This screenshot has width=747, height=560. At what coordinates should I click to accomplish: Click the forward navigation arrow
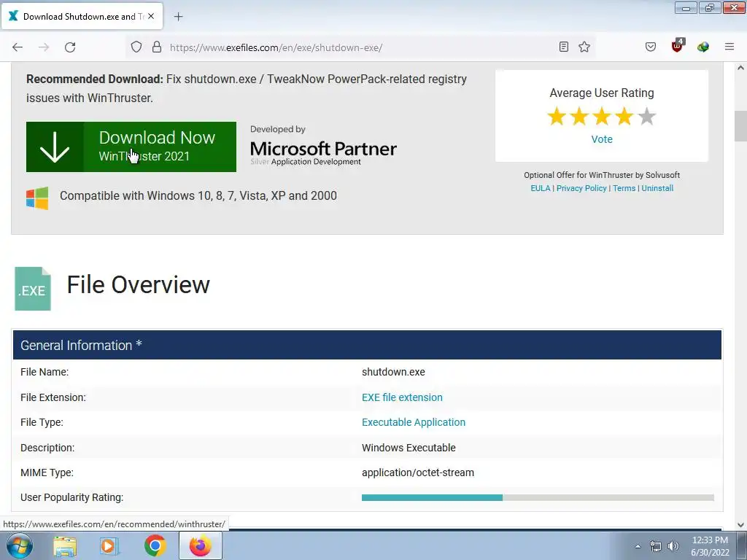pos(44,47)
